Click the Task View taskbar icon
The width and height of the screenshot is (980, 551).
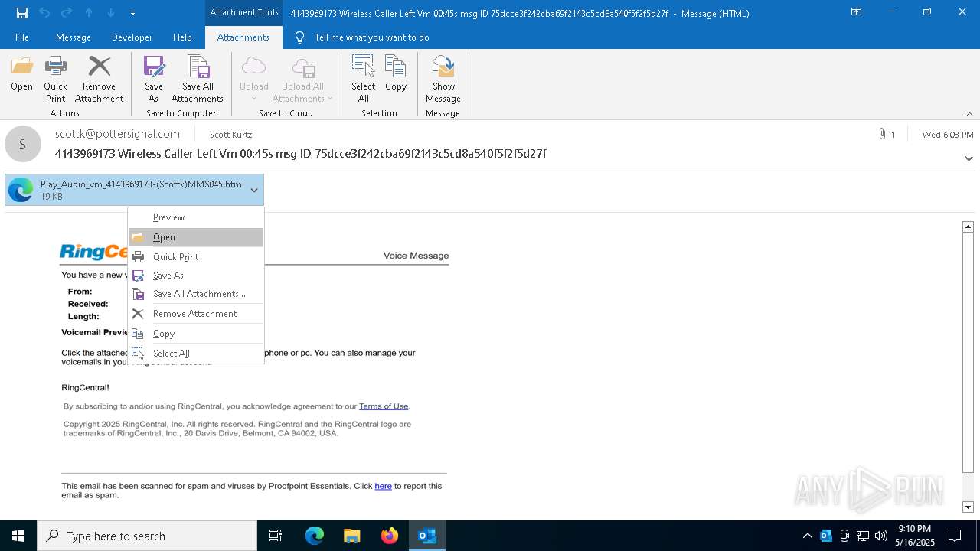click(276, 536)
